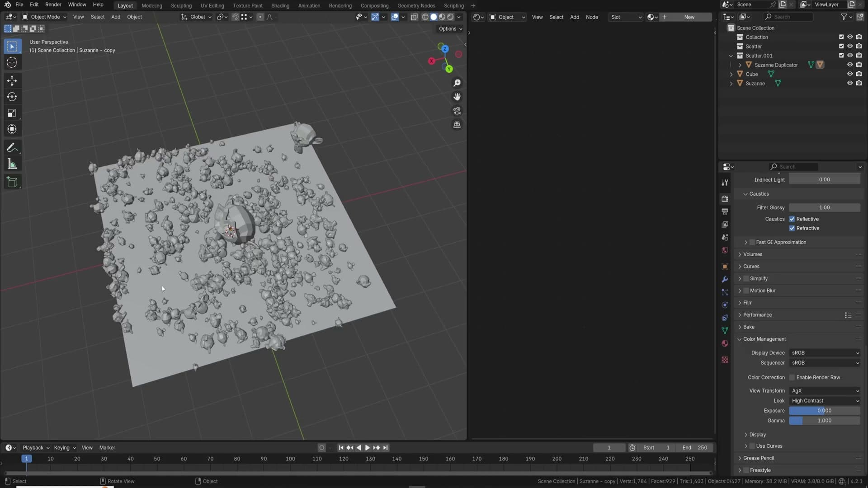Activate the Move tool

(x=12, y=81)
